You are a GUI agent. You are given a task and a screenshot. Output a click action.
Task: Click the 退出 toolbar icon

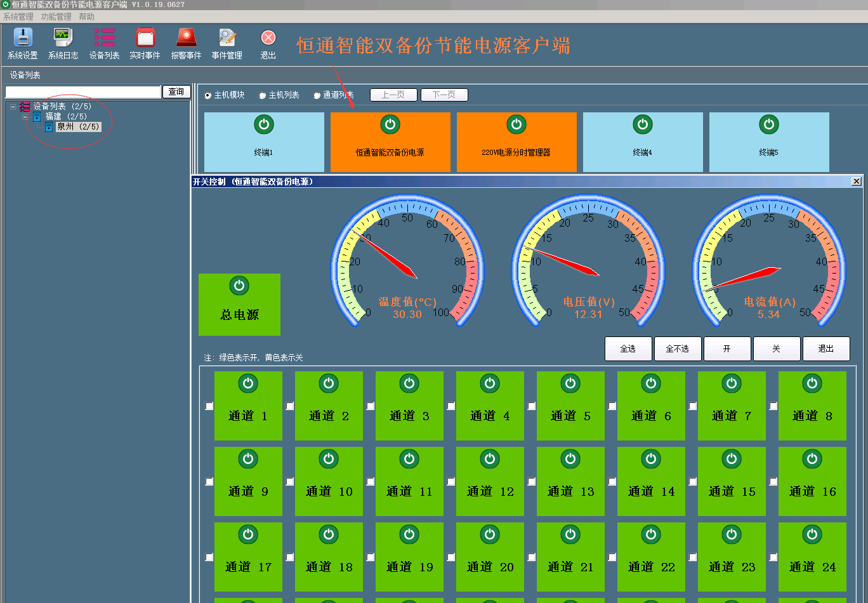268,38
